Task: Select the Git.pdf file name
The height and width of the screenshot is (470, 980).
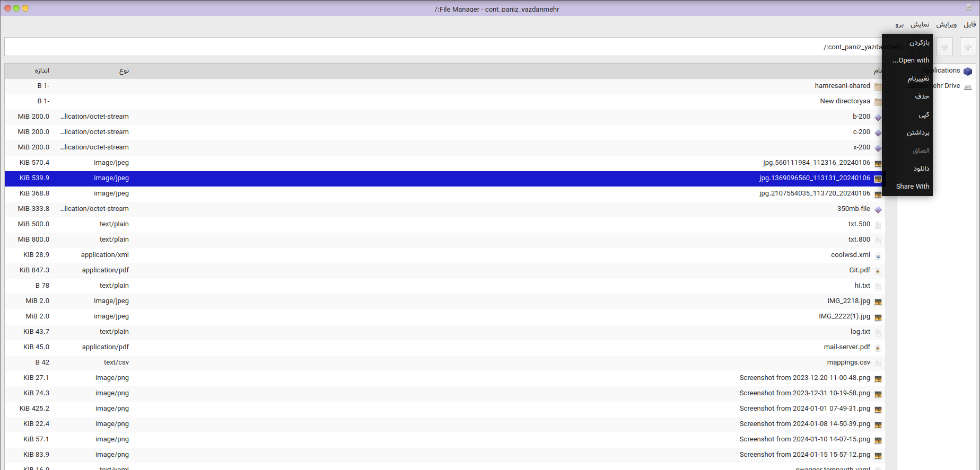Action: click(x=860, y=270)
